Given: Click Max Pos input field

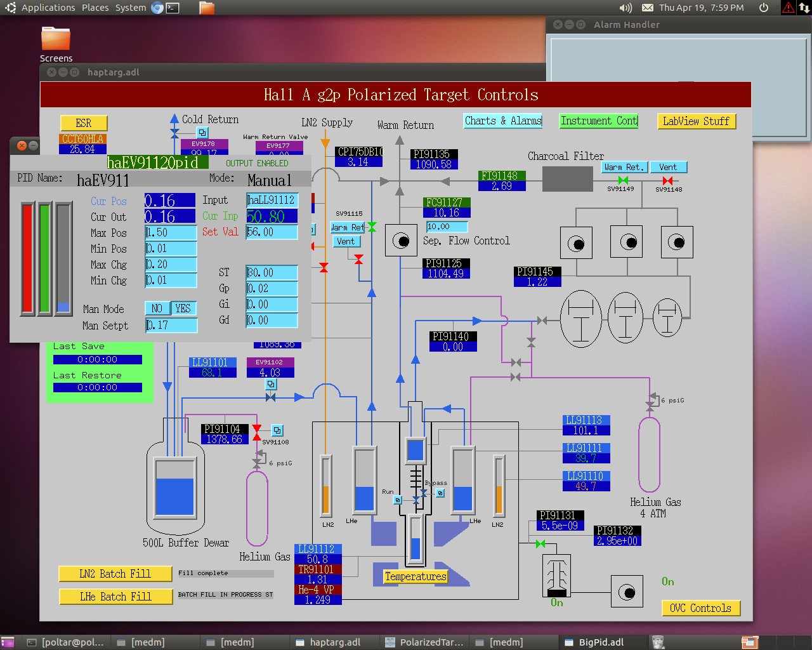Looking at the screenshot, I should [x=171, y=232].
